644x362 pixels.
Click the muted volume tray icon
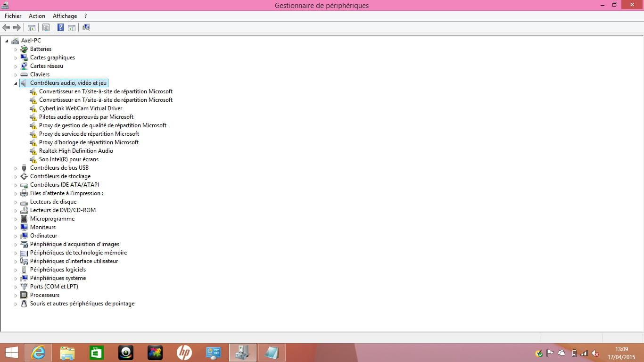[595, 353]
